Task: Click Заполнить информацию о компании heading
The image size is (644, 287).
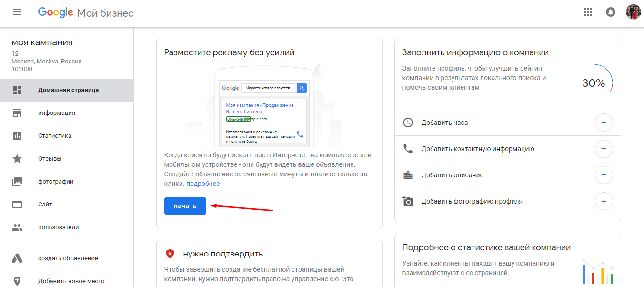Action: tap(475, 52)
